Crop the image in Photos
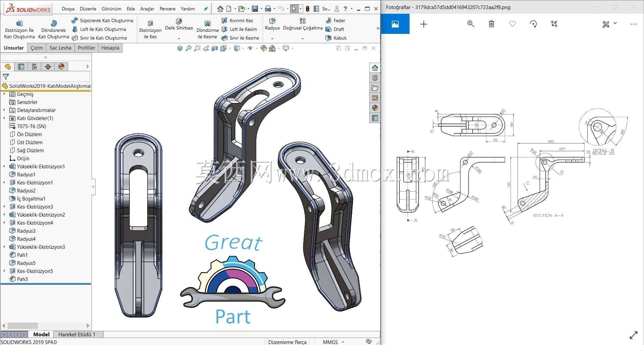 pos(554,24)
